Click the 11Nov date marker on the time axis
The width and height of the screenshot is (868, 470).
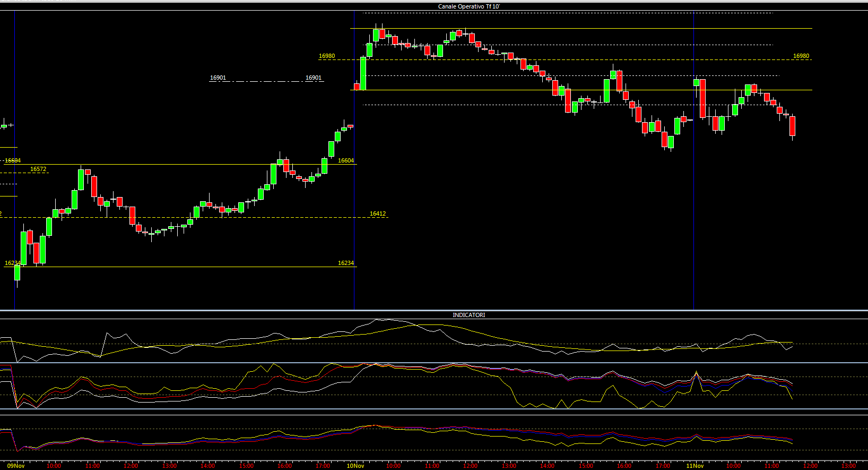(x=695, y=466)
